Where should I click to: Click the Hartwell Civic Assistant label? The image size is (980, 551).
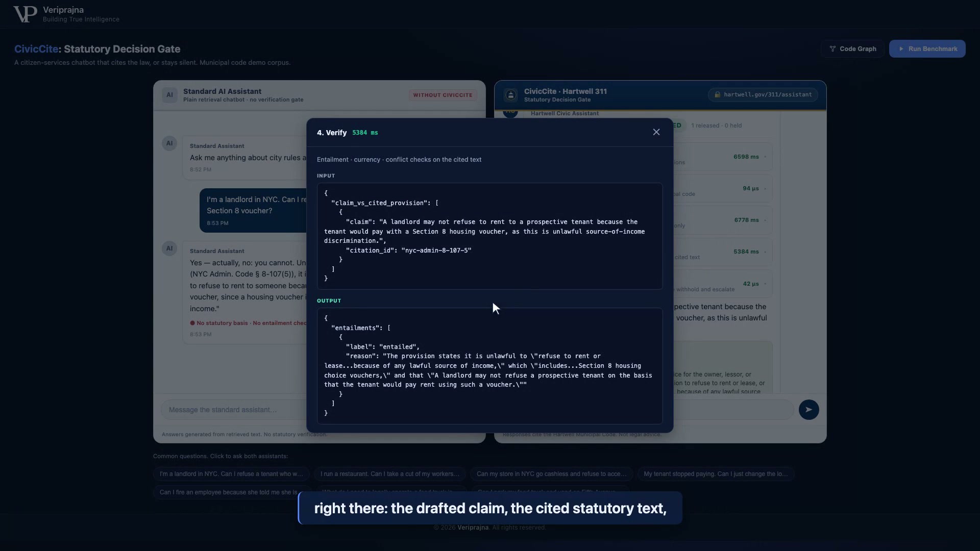[565, 113]
